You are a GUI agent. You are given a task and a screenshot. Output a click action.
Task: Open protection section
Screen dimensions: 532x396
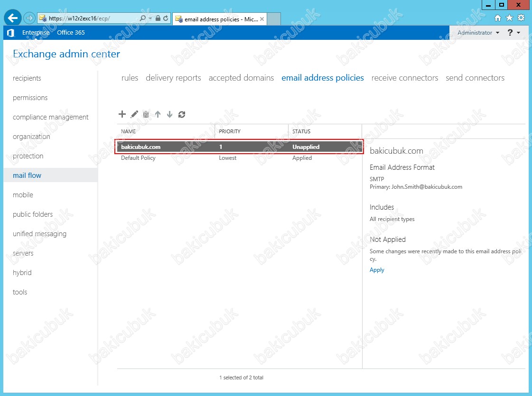coord(28,156)
